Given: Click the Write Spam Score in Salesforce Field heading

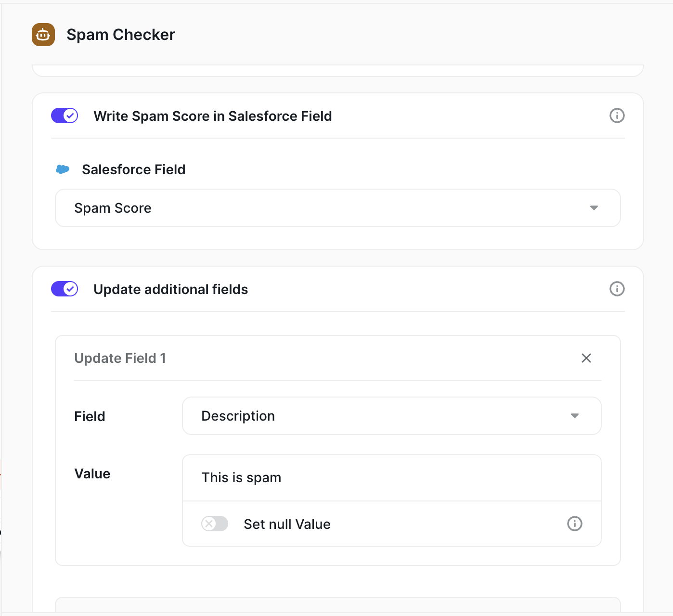Looking at the screenshot, I should pos(213,116).
